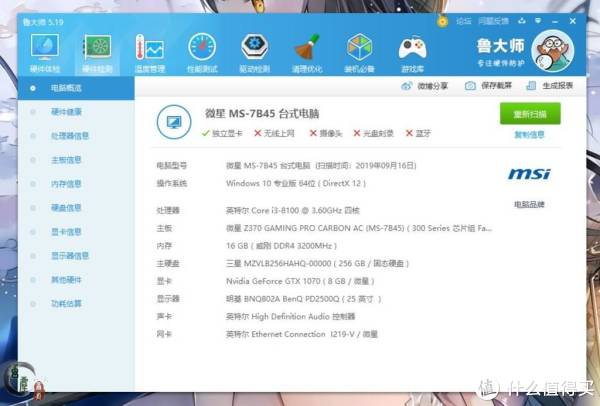
Task: Click the 保存截屏 camera icon
Action: (470, 86)
